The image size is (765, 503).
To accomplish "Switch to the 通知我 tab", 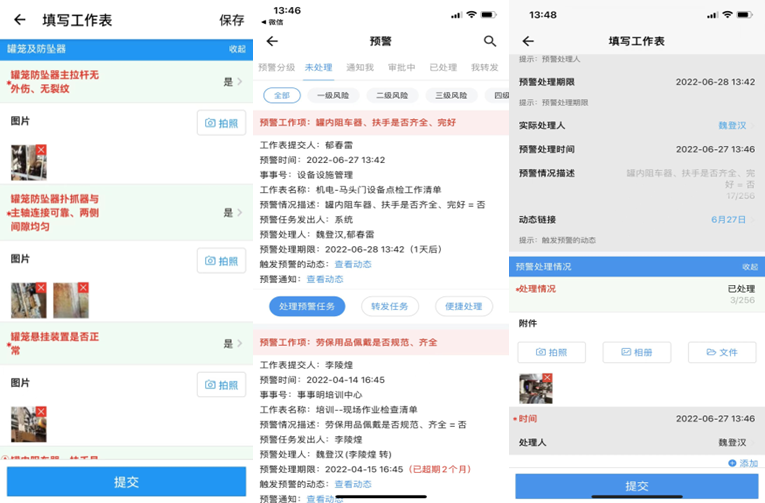I will (x=359, y=68).
